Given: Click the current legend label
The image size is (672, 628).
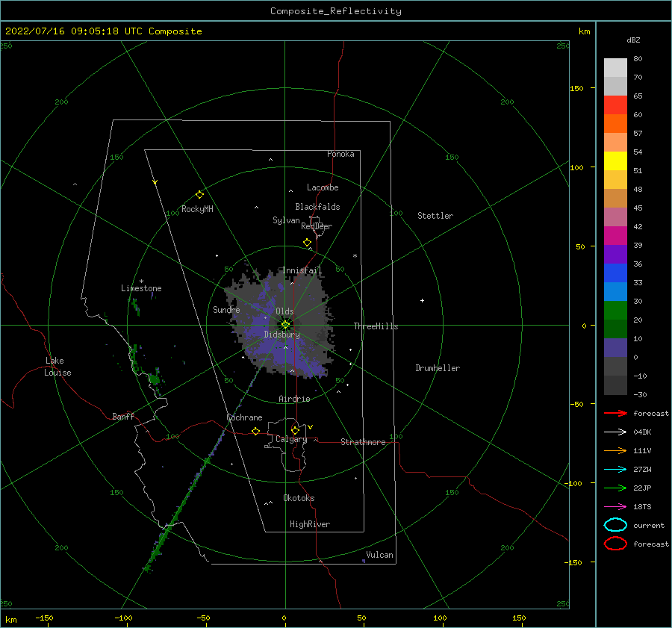Looking at the screenshot, I should [649, 526].
